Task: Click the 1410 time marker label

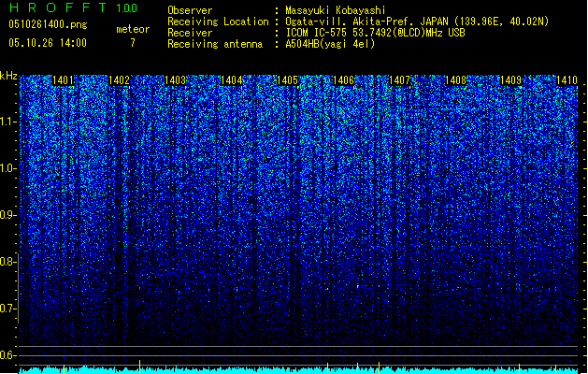Action: click(x=567, y=80)
